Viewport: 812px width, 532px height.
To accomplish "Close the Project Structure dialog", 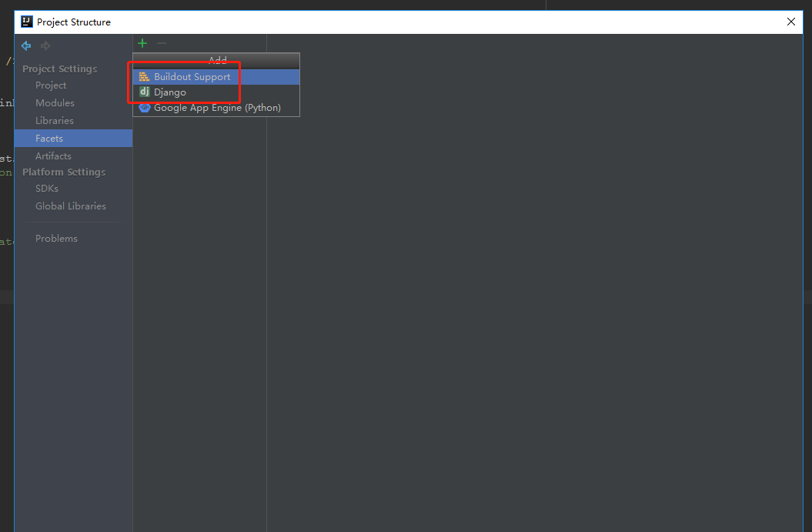I will pos(790,22).
